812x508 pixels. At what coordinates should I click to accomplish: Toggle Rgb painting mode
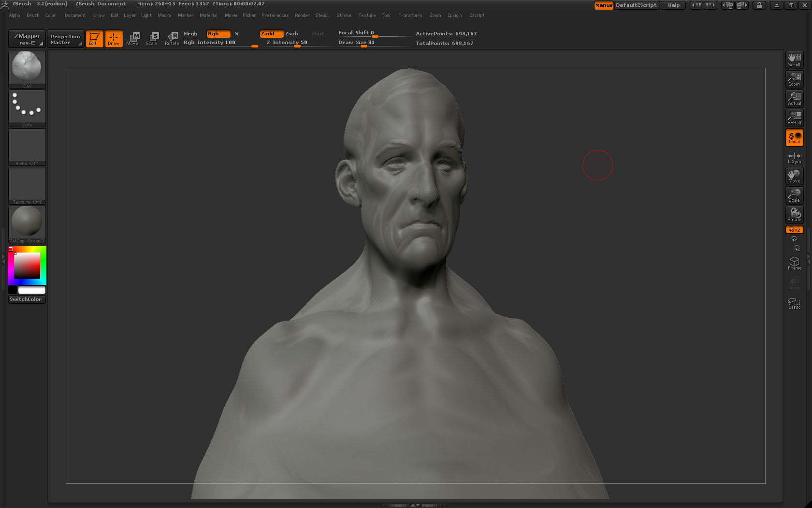[x=218, y=34]
